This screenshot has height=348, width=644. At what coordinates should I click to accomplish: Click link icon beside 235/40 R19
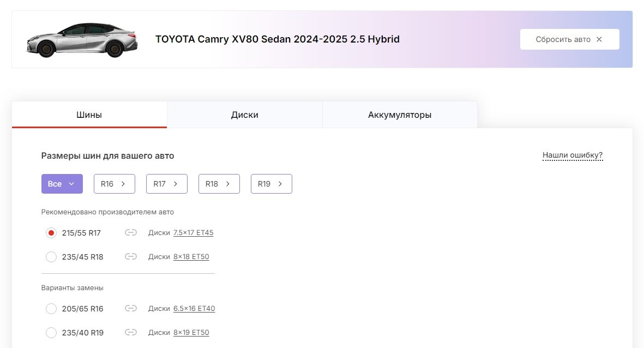tap(131, 332)
